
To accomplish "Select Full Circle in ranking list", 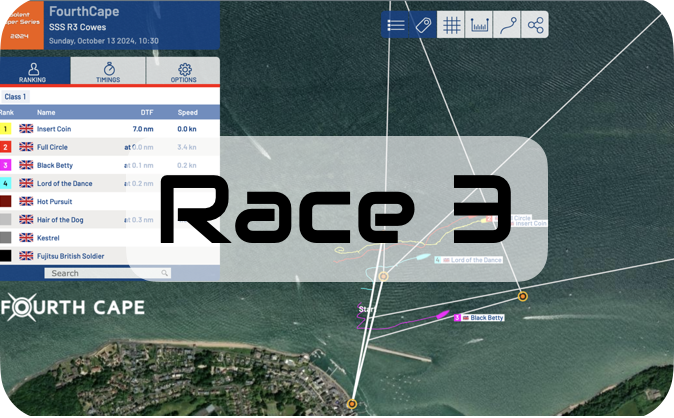I will tap(58, 147).
